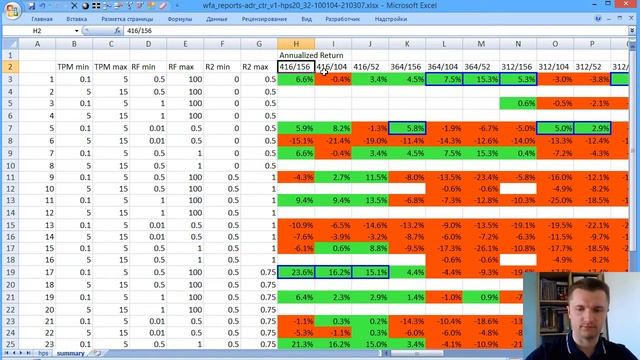
Task: Select the green 23.6% cell
Action: 296,272
